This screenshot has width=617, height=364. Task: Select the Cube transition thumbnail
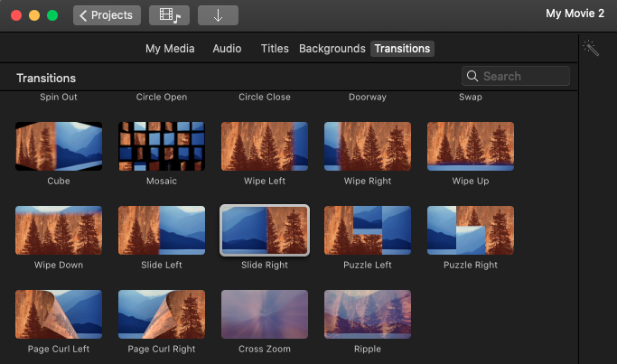59,146
